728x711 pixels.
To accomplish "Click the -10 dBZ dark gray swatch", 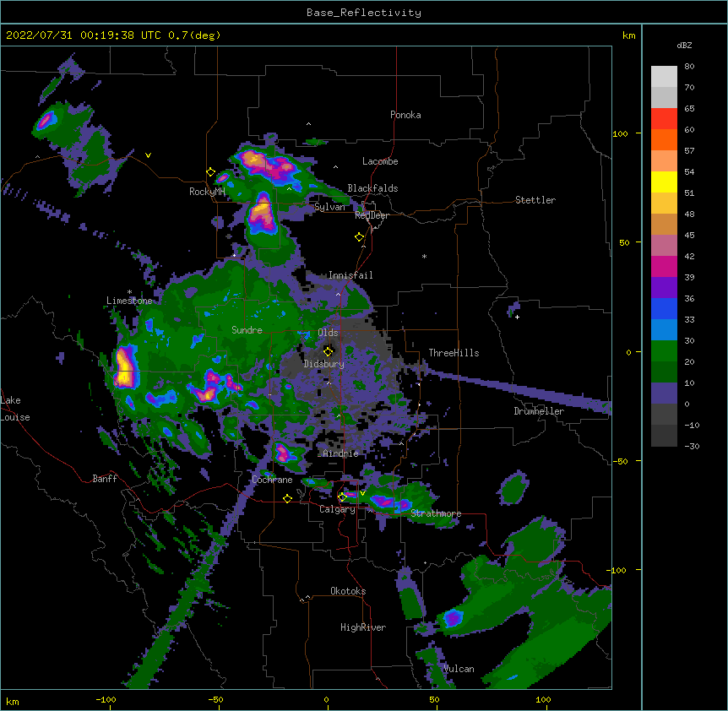I will (664, 436).
